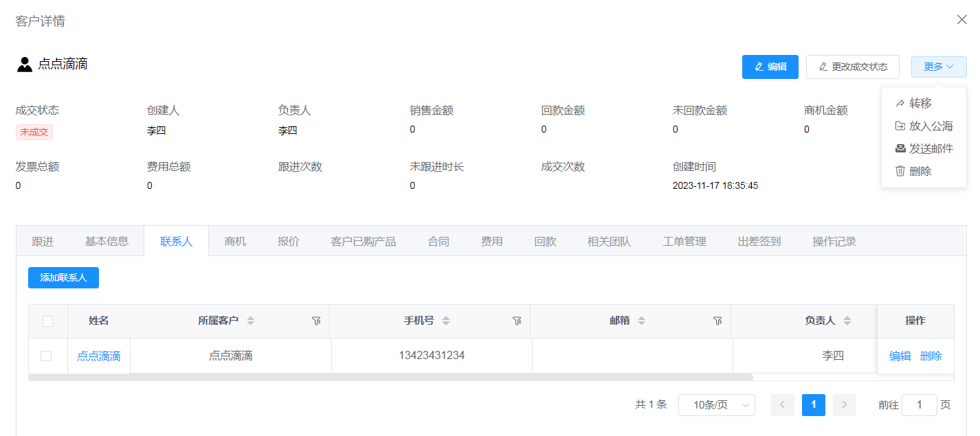
Task: Sort by 负责人 column arrows
Action: [x=847, y=321]
